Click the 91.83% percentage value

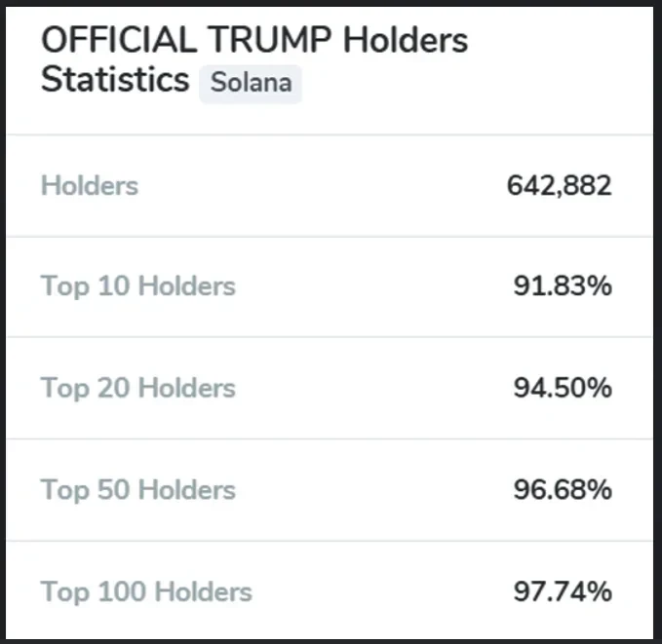(x=563, y=286)
